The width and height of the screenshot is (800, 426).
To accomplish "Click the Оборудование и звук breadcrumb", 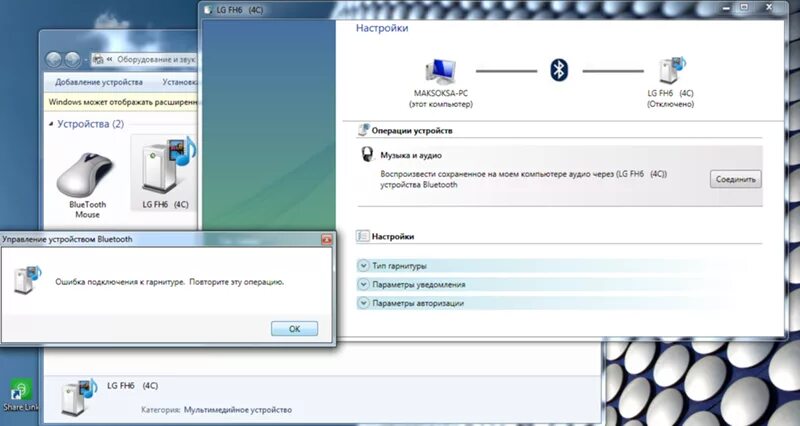I will coord(156,60).
